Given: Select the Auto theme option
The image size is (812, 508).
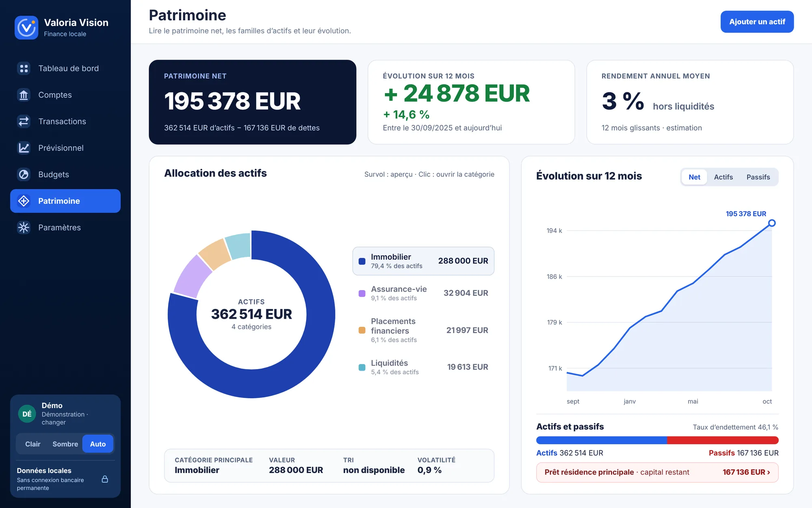Looking at the screenshot, I should (x=98, y=444).
